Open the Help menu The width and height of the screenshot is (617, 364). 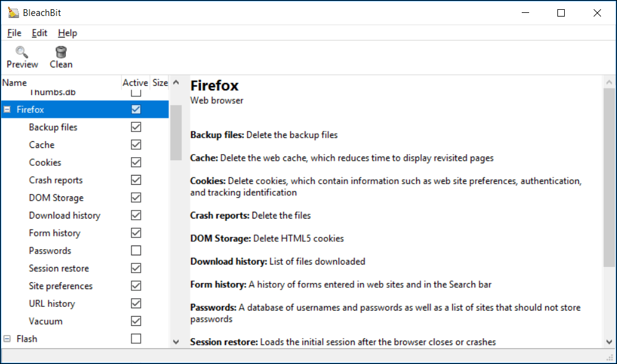pos(67,33)
